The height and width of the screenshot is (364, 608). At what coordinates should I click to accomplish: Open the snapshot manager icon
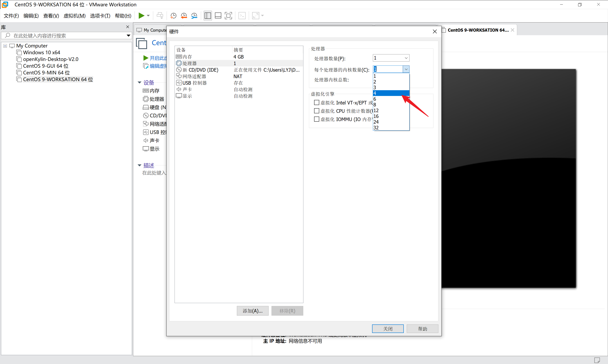tap(194, 16)
